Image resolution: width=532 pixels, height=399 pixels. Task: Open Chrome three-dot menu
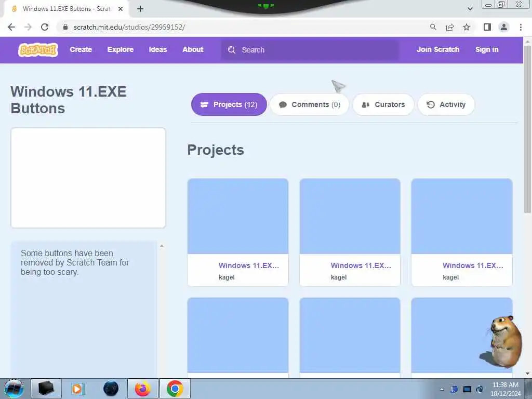pyautogui.click(x=521, y=27)
